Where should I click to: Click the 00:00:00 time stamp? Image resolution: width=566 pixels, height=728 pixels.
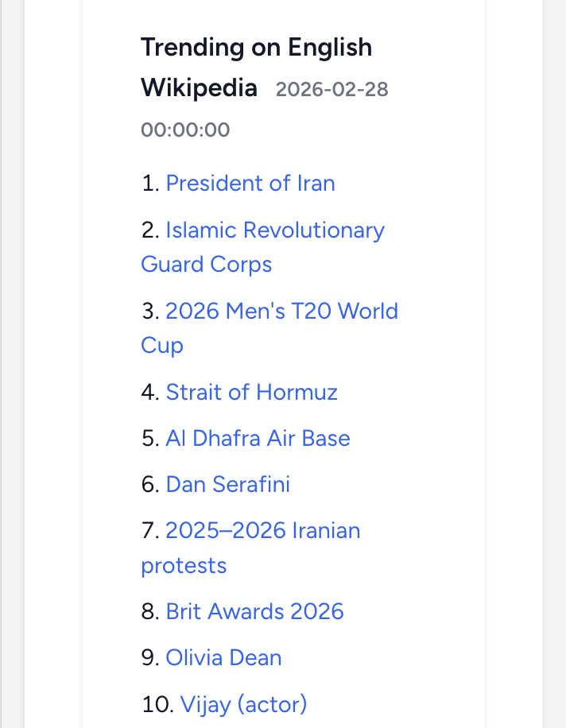(x=185, y=130)
